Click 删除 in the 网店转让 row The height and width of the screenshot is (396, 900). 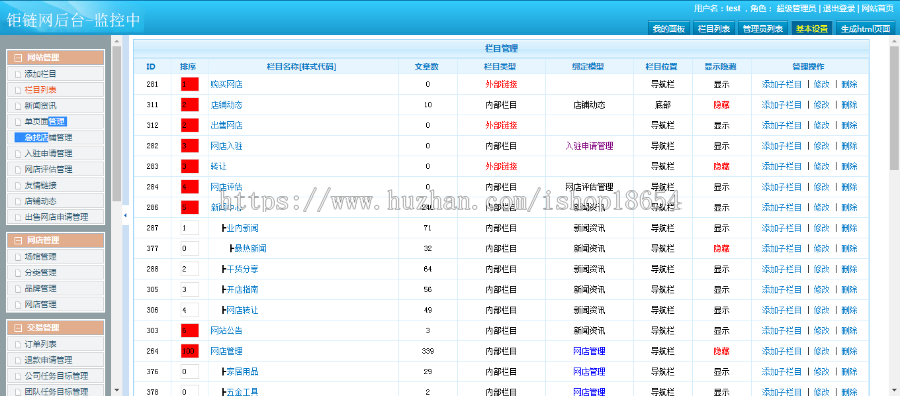pos(849,310)
